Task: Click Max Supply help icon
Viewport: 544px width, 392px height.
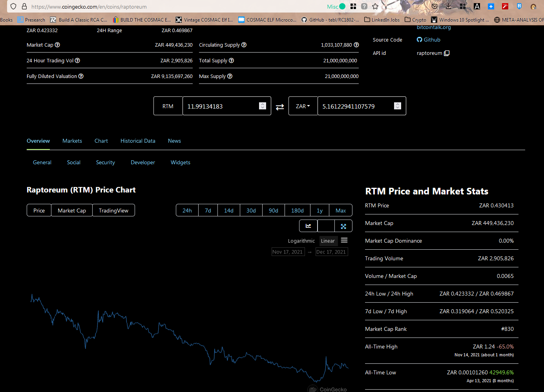Action: click(x=230, y=76)
